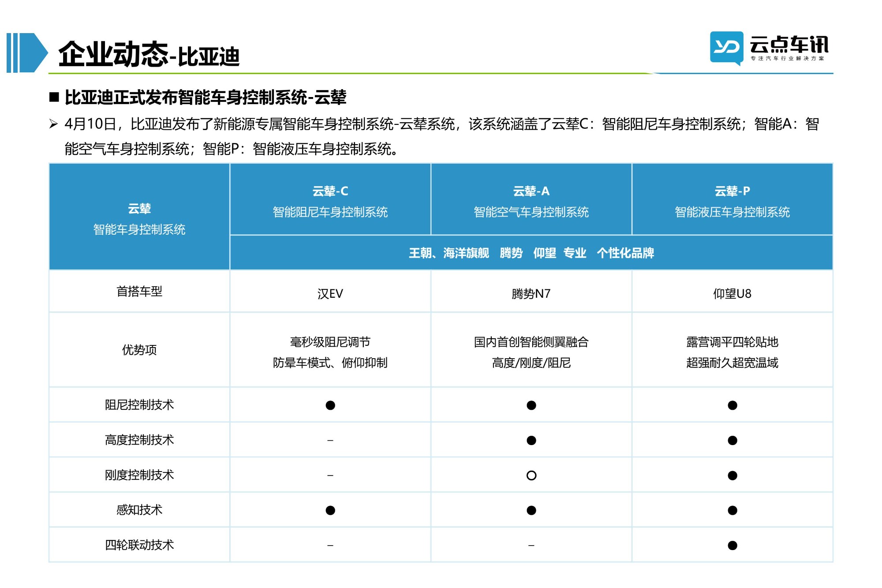Select the 四轮联动技术 row label
The height and width of the screenshot is (588, 882).
[x=139, y=545]
